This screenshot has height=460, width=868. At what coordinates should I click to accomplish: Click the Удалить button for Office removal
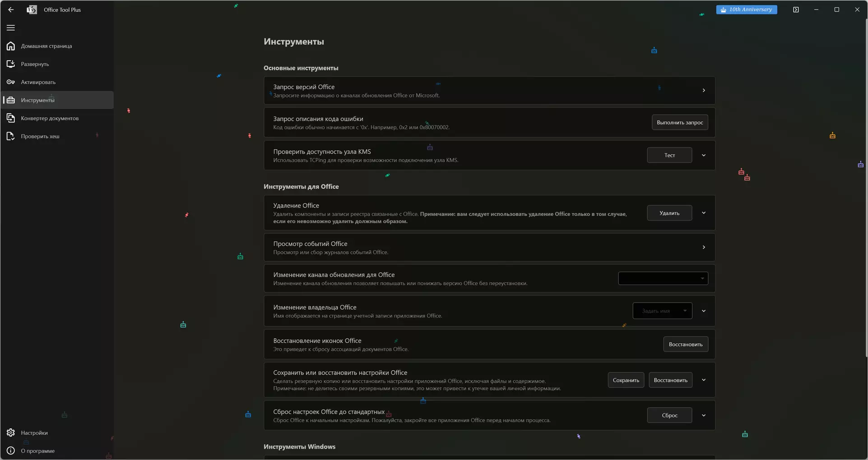coord(669,213)
